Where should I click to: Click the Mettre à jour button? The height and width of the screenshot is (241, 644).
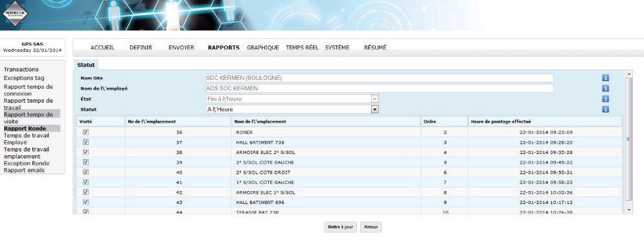pos(340,227)
